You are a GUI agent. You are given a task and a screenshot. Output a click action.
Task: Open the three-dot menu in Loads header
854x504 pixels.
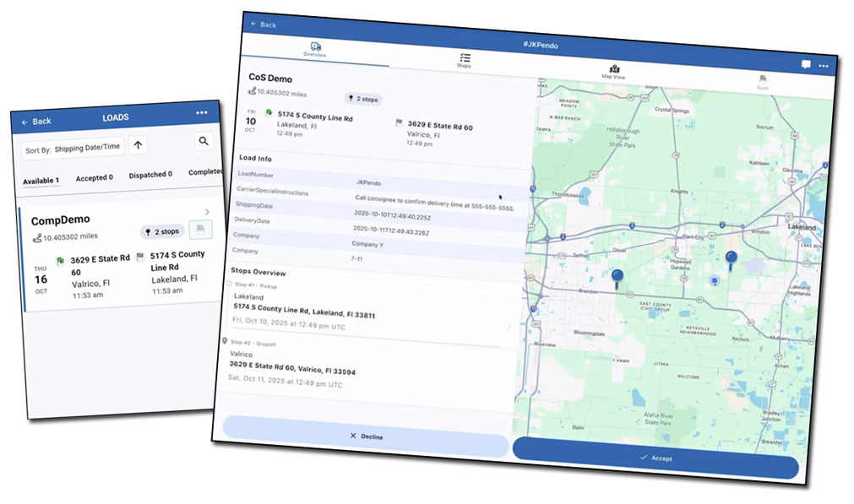[201, 113]
